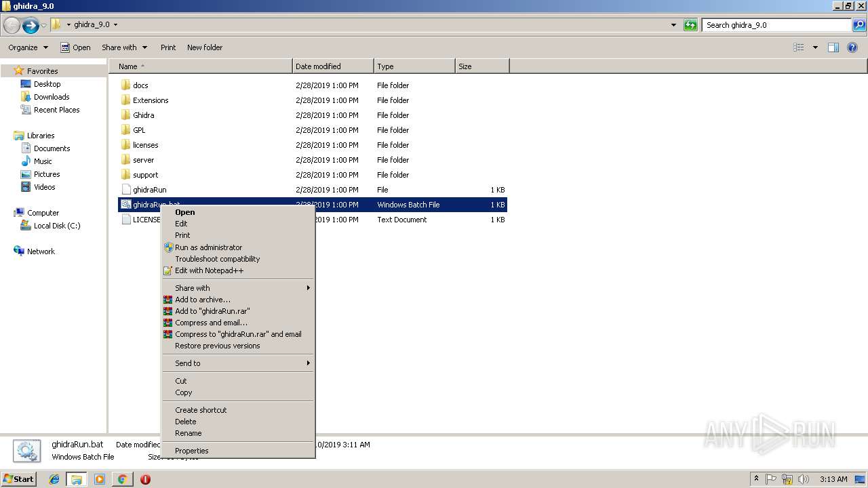Click the Action Center flag tray icon
The width and height of the screenshot is (868, 488).
771,479
